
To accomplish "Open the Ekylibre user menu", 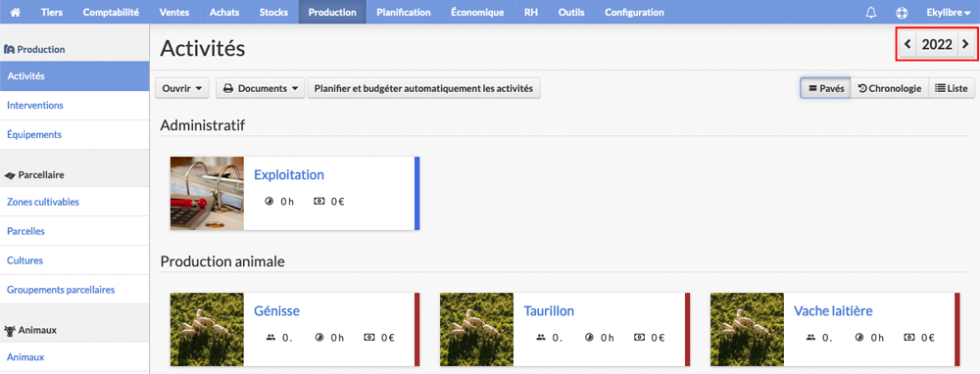I will [948, 13].
